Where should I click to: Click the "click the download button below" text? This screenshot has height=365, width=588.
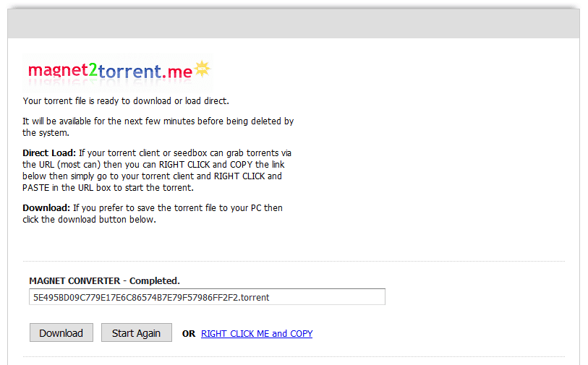point(90,220)
